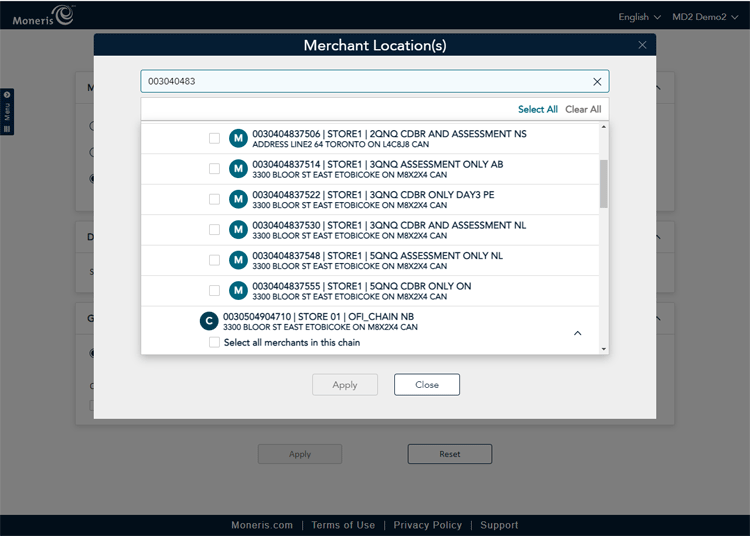Click Select All merchants link
The width and height of the screenshot is (750, 536).
click(x=538, y=109)
